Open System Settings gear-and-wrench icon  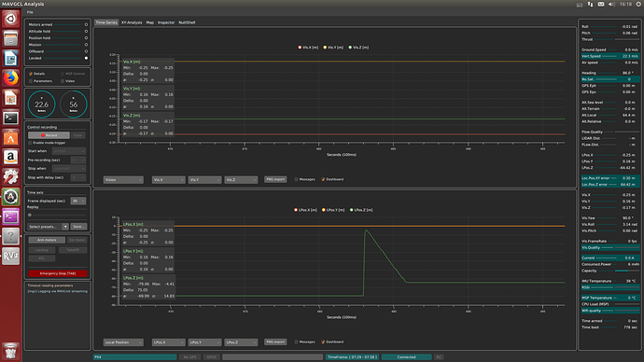coord(10,177)
